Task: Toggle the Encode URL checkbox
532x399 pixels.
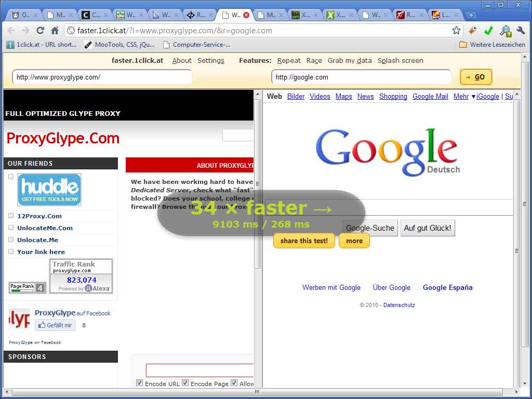Action: pos(139,383)
